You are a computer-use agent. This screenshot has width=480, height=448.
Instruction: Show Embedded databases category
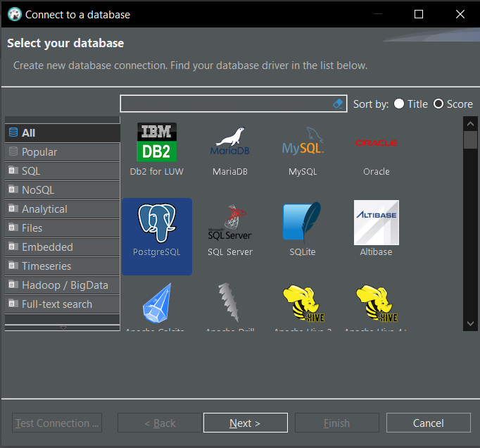[x=63, y=247]
